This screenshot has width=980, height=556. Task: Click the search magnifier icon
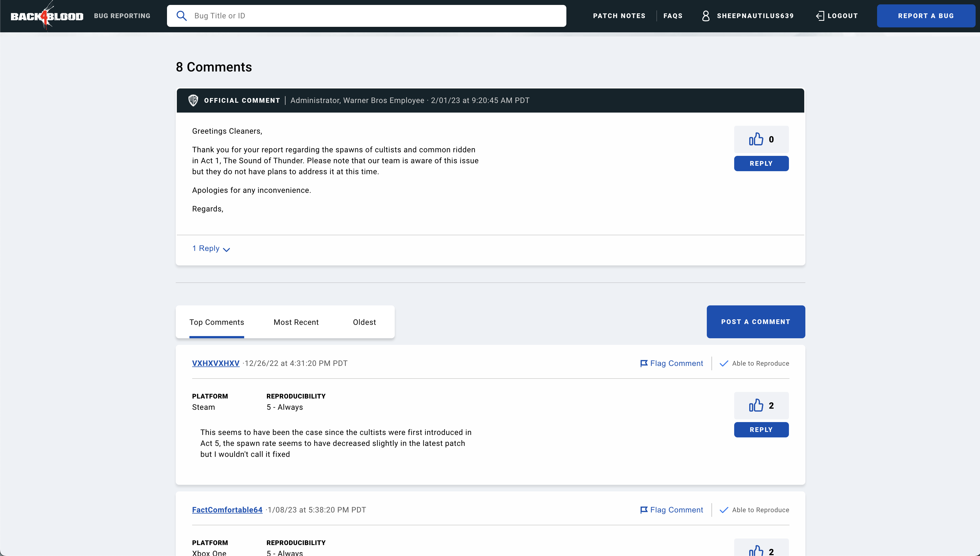[182, 16]
